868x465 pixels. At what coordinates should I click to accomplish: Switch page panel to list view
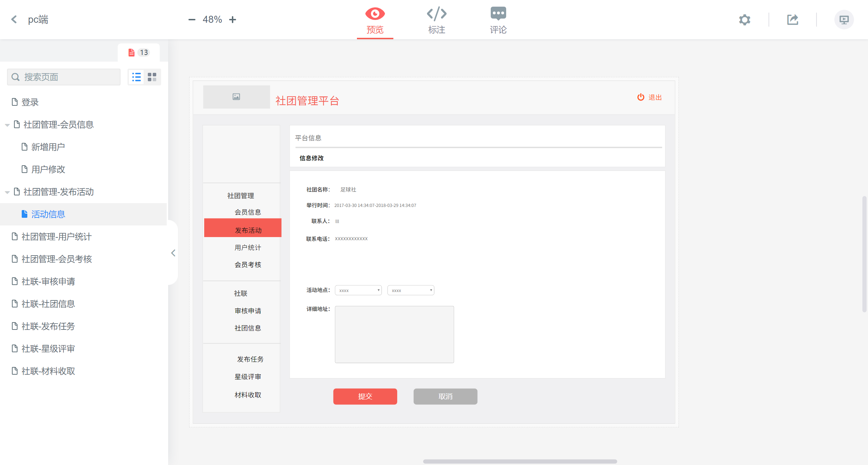tap(136, 77)
